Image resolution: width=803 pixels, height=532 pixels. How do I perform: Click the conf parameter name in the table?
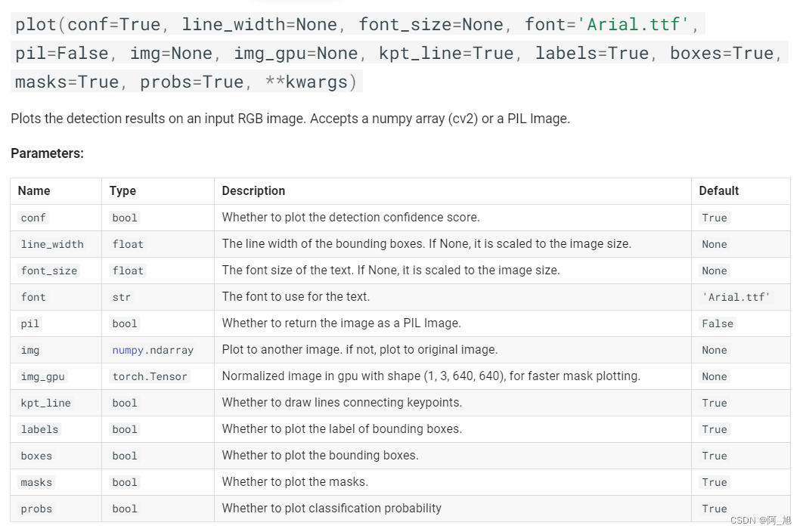(x=33, y=218)
